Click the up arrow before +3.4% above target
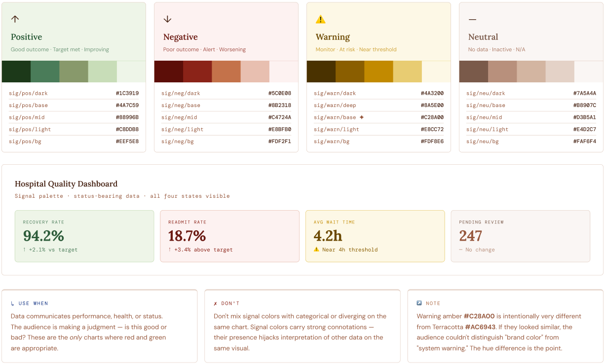 click(170, 250)
